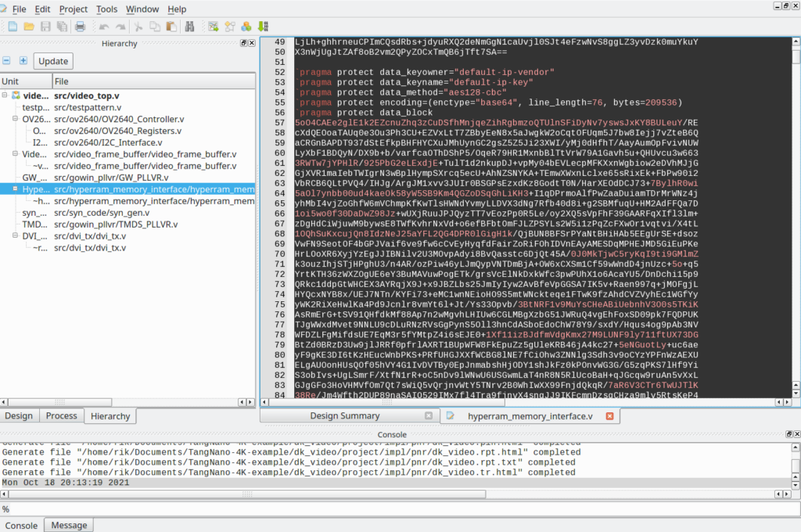
Task: Select the hyperram_memory_interface.v editor tab
Action: [530, 416]
